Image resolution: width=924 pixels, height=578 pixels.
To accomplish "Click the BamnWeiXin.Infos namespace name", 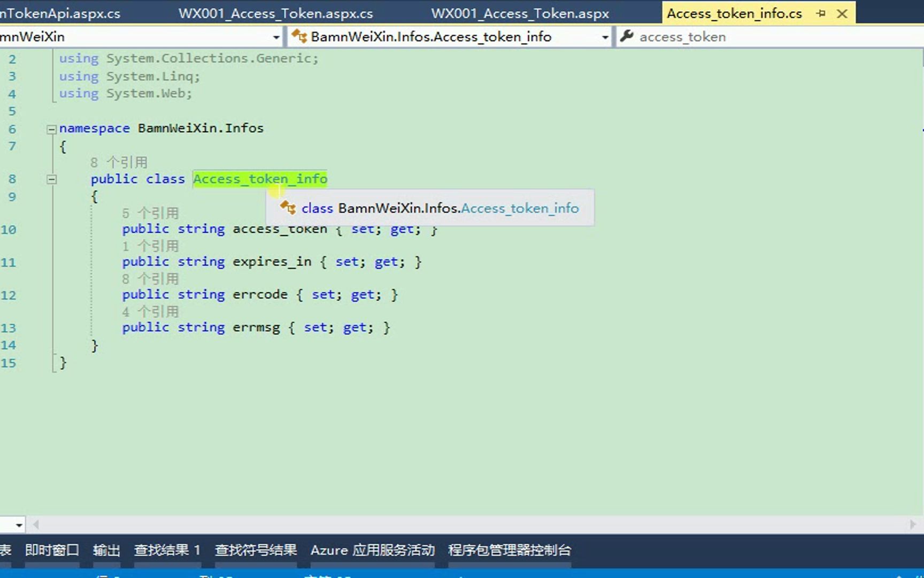I will (x=201, y=128).
